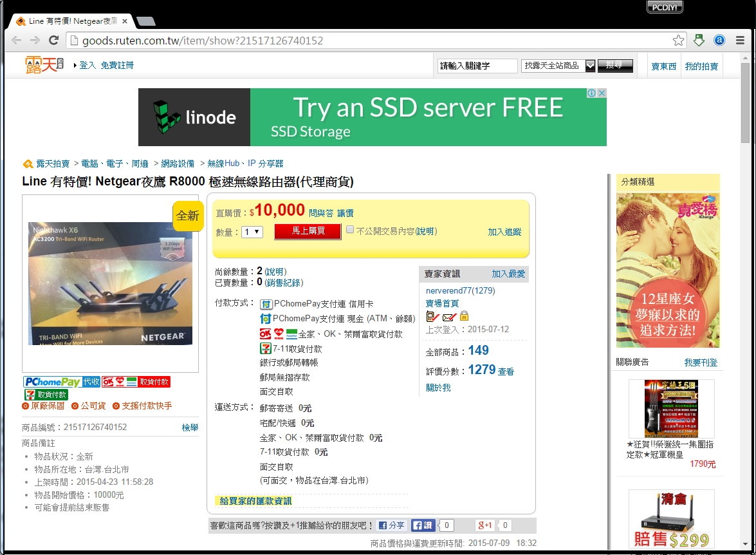Image resolution: width=756 pixels, height=555 pixels.
Task: Open ad info 'i' icon
Action: pyautogui.click(x=591, y=93)
